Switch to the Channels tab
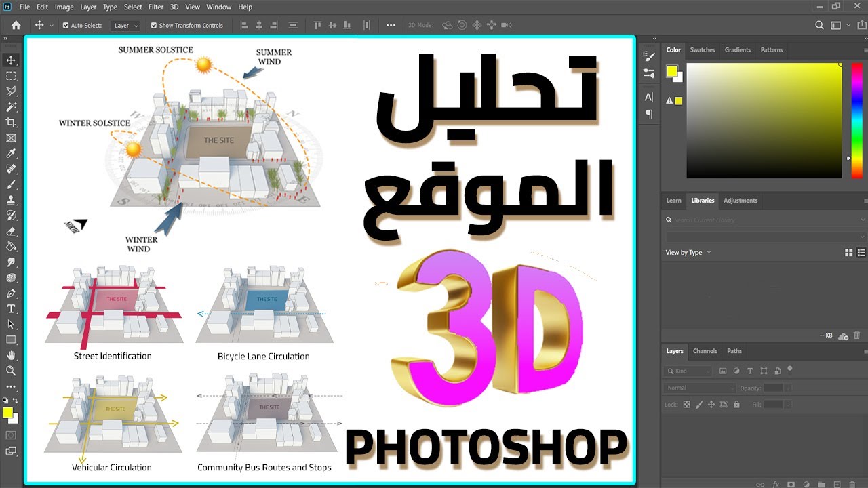 pos(705,351)
